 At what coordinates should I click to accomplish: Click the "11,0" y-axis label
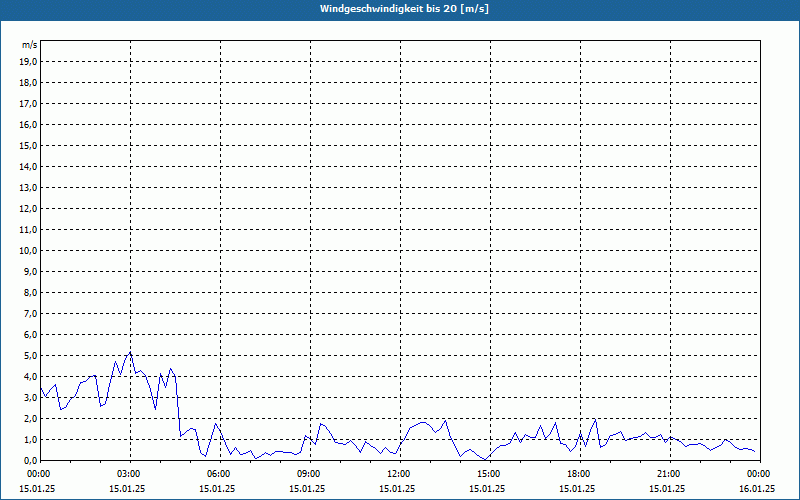click(x=28, y=230)
